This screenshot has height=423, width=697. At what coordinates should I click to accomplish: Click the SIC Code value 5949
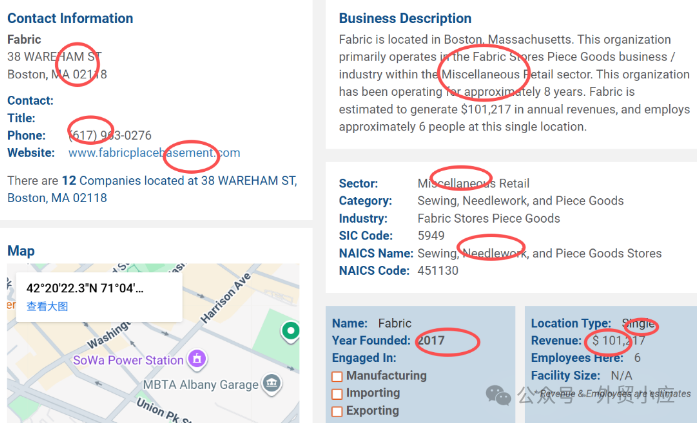[x=431, y=235]
